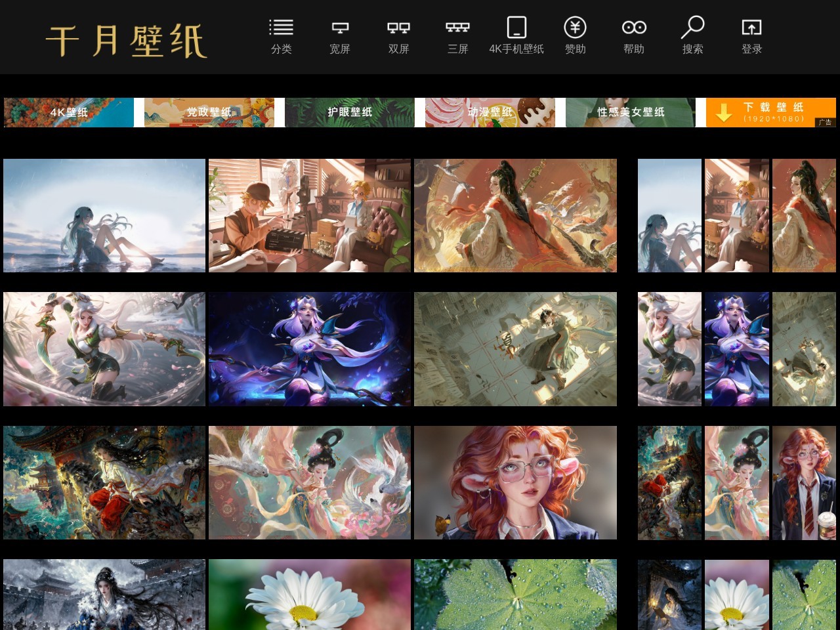Click the 登录 login icon
Viewport: 840px width, 630px height.
pyautogui.click(x=751, y=28)
